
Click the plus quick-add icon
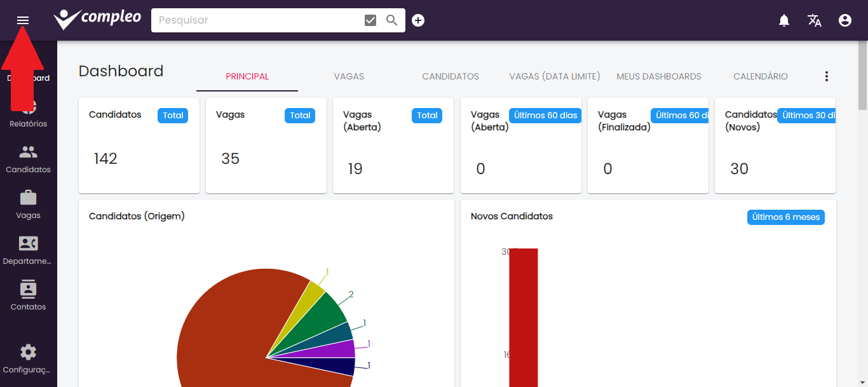pos(418,20)
